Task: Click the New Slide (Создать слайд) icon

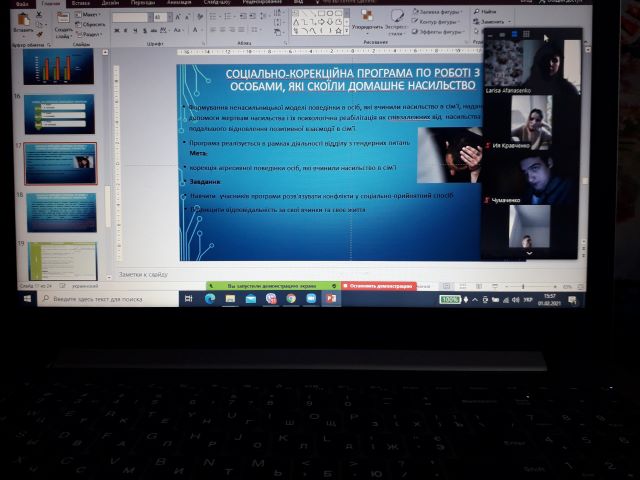Action: coord(63,19)
